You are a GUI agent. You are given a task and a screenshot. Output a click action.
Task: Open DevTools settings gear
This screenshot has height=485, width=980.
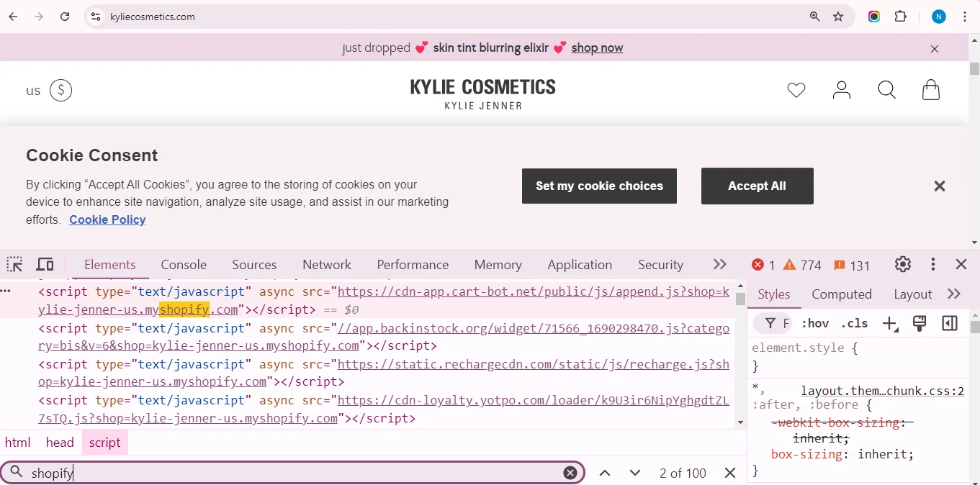(x=902, y=264)
